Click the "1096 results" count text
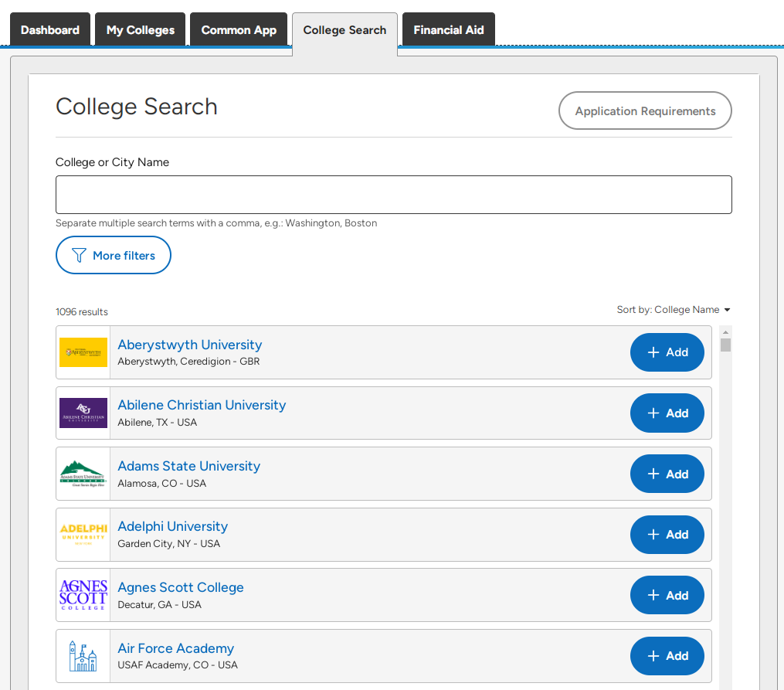The image size is (784, 690). pyautogui.click(x=82, y=312)
